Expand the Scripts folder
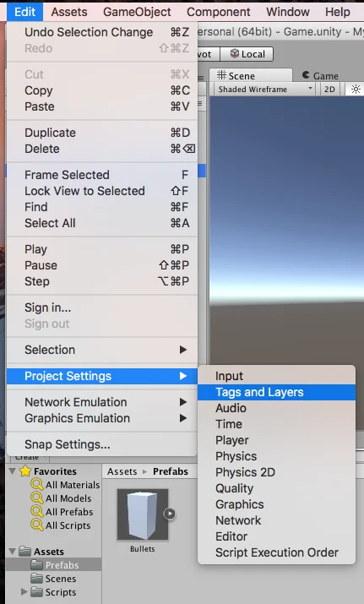This screenshot has height=604, width=364. click(x=24, y=591)
